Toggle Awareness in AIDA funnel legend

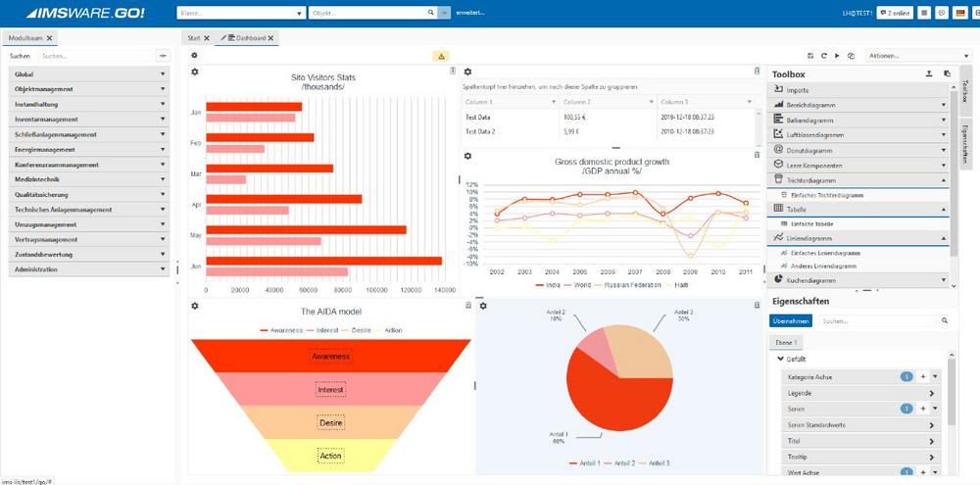(284, 330)
